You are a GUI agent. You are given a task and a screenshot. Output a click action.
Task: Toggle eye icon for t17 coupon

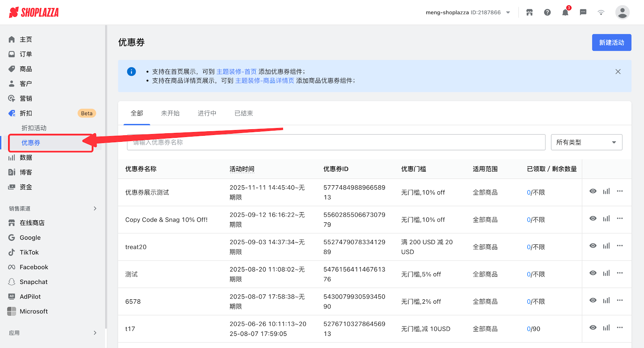593,328
